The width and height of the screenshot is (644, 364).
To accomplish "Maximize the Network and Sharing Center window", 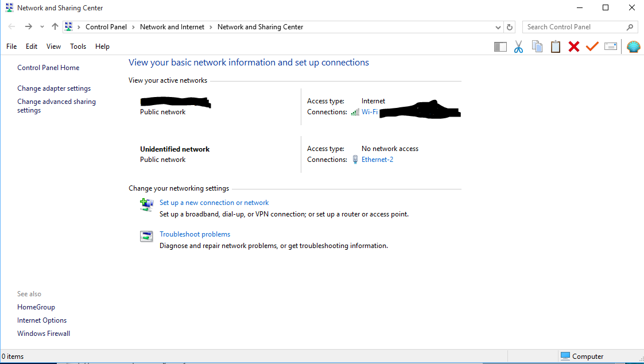I will point(606,8).
